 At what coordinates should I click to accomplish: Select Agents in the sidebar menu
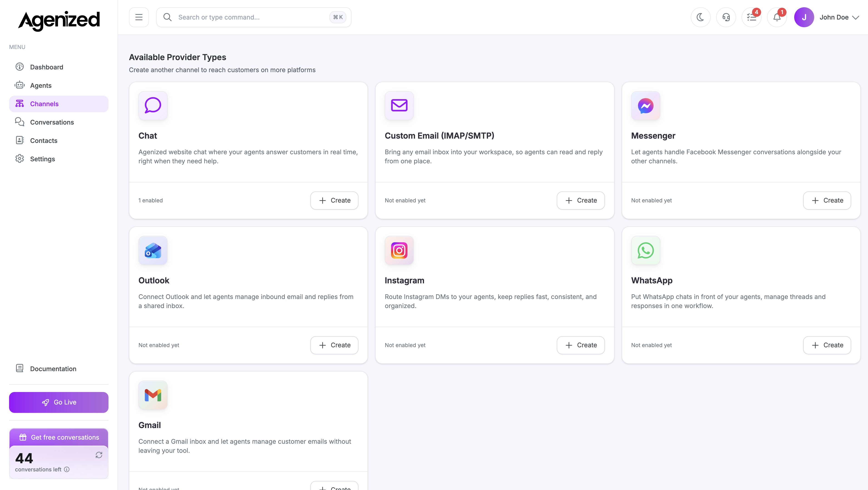click(x=41, y=85)
